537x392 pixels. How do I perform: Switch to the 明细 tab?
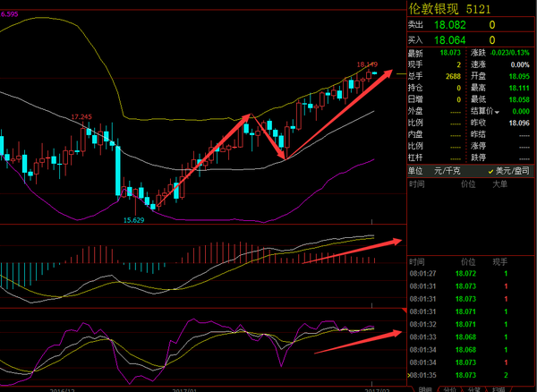[x=424, y=389]
